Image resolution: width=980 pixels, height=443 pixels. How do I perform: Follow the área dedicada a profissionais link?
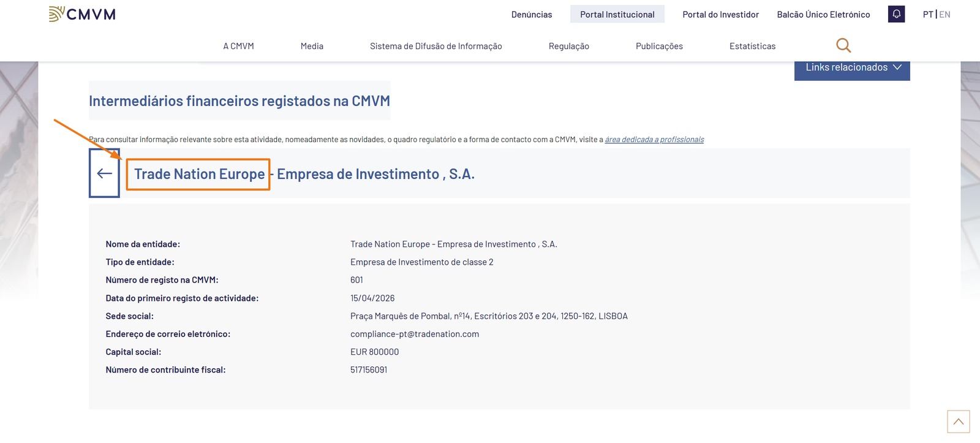click(654, 140)
